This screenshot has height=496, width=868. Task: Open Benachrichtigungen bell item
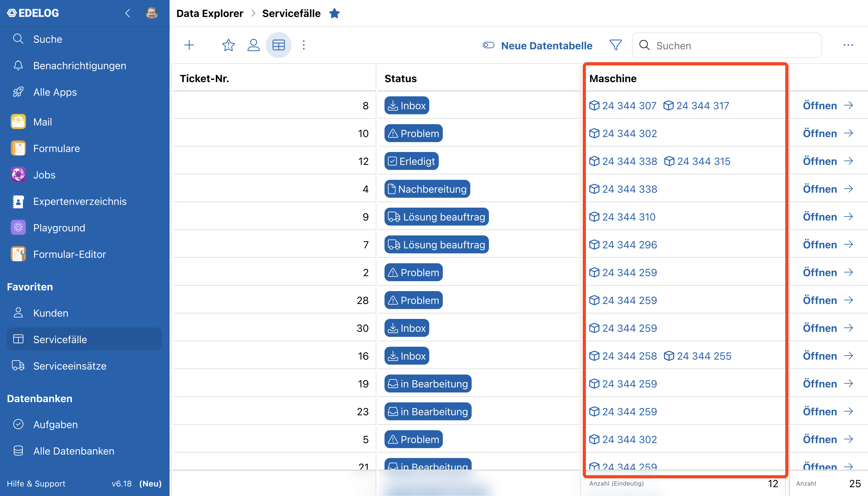point(84,65)
